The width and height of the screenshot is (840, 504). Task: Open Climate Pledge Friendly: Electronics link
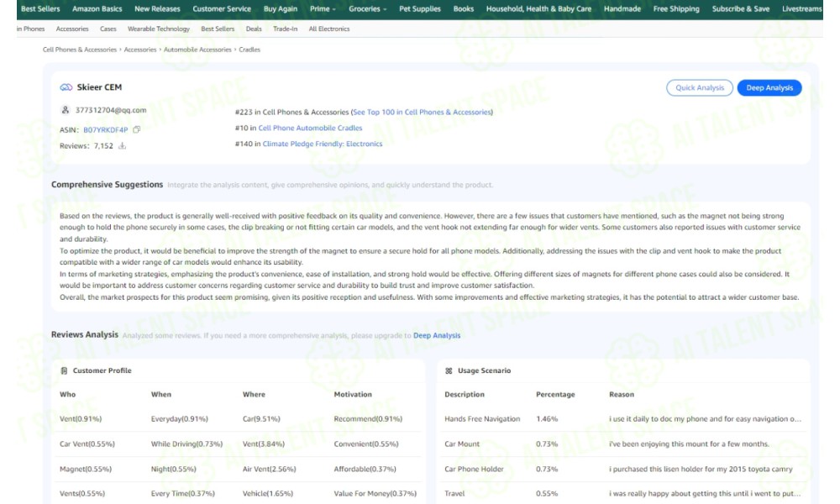pyautogui.click(x=322, y=144)
